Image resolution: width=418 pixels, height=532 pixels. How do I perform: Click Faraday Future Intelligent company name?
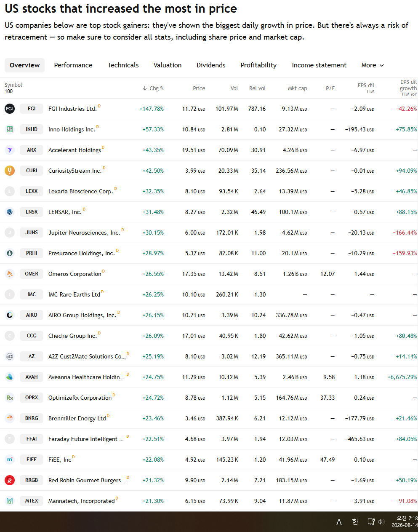[86, 439]
